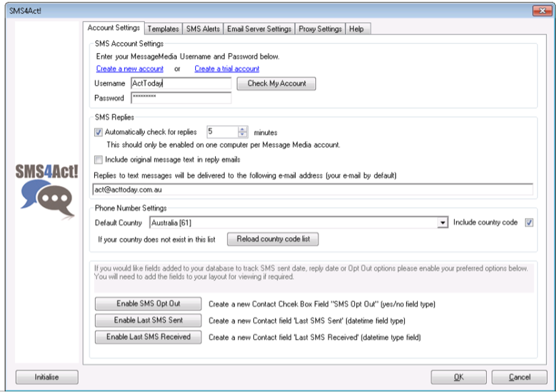Click into the Username field
The width and height of the screenshot is (557, 392).
coord(181,83)
